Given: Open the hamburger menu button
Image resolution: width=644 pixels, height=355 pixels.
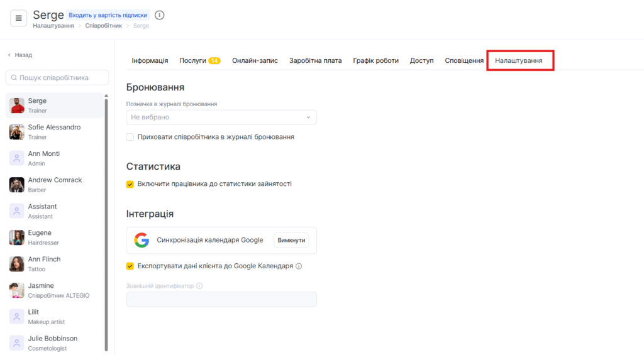Looking at the screenshot, I should click(x=18, y=18).
